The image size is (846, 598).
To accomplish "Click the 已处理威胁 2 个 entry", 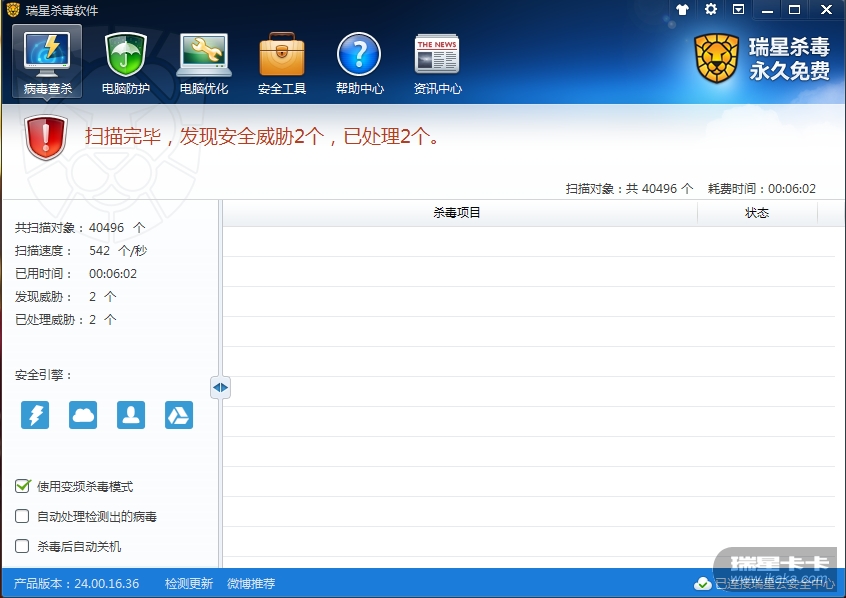I will click(x=65, y=320).
